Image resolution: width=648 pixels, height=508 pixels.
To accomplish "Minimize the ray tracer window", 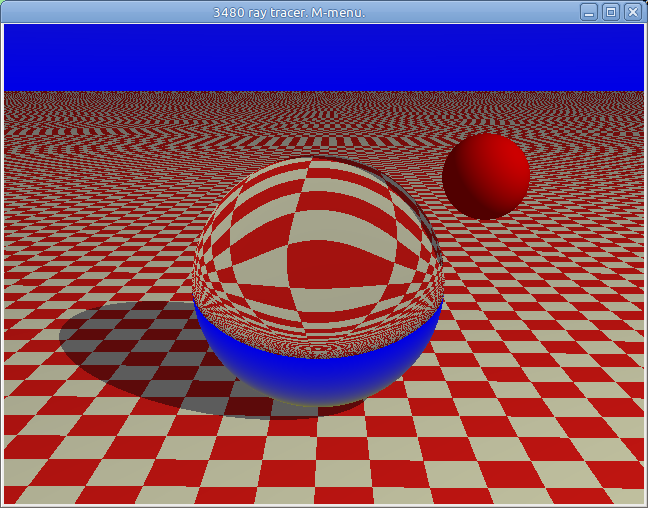I will 590,12.
